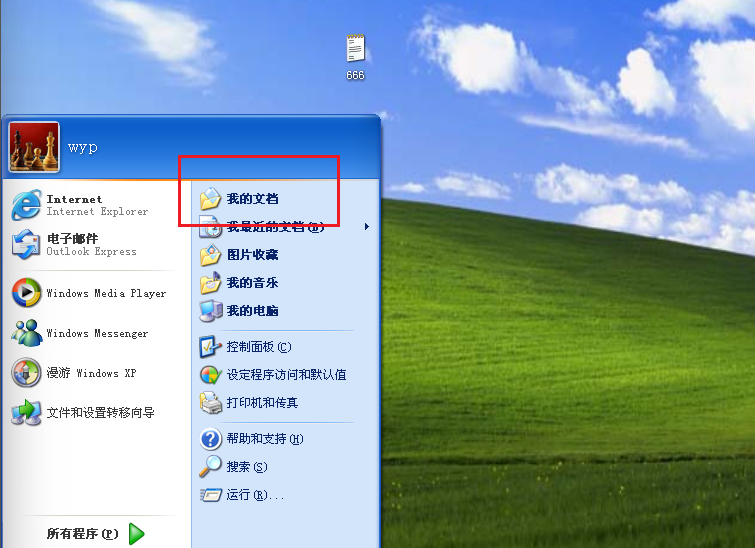Click the 设定程序访问和默认值 icon

[210, 375]
